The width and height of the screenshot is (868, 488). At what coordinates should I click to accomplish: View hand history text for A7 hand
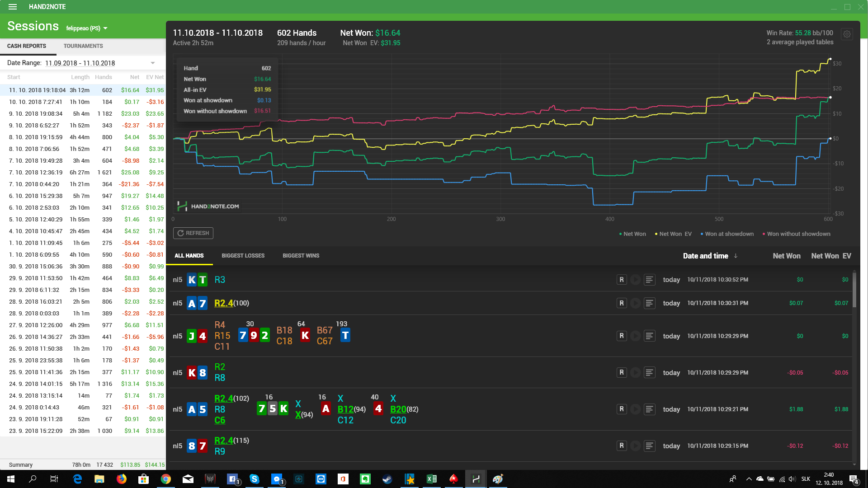649,303
